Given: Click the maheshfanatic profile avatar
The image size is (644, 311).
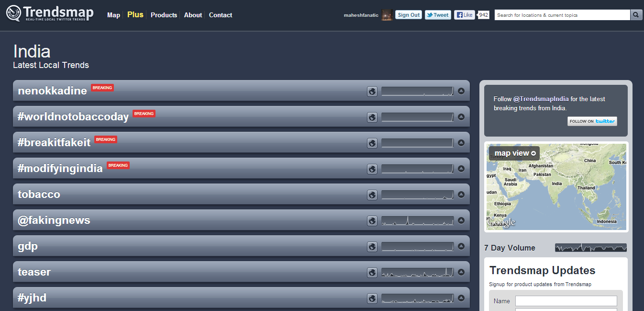Looking at the screenshot, I should (387, 15).
